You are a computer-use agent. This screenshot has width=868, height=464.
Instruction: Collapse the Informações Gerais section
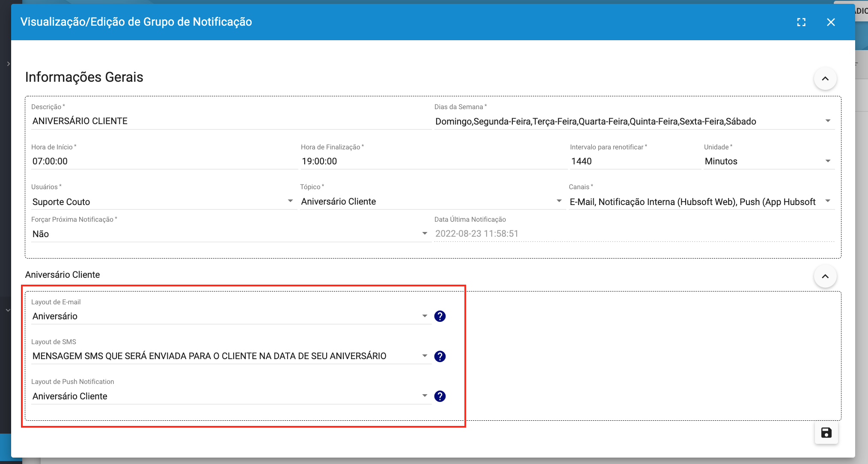click(825, 79)
